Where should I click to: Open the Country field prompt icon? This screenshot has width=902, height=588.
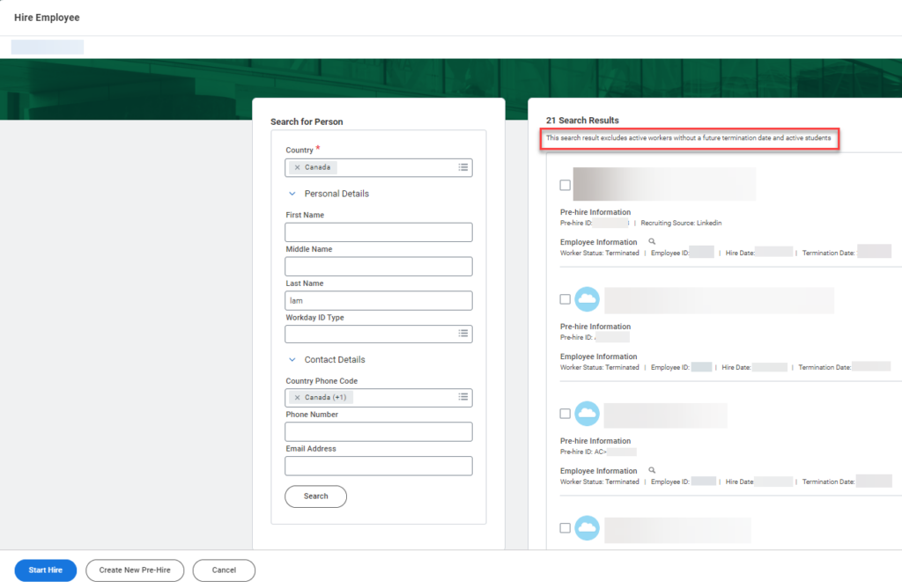click(x=464, y=167)
